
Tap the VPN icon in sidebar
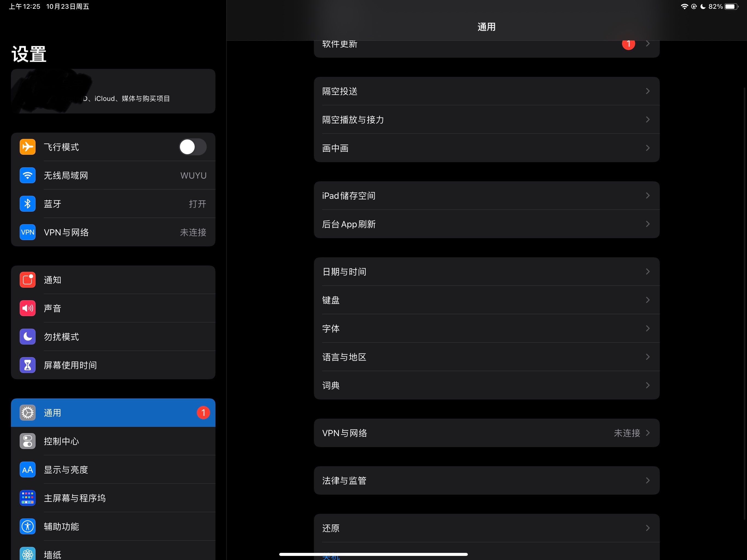pos(27,232)
